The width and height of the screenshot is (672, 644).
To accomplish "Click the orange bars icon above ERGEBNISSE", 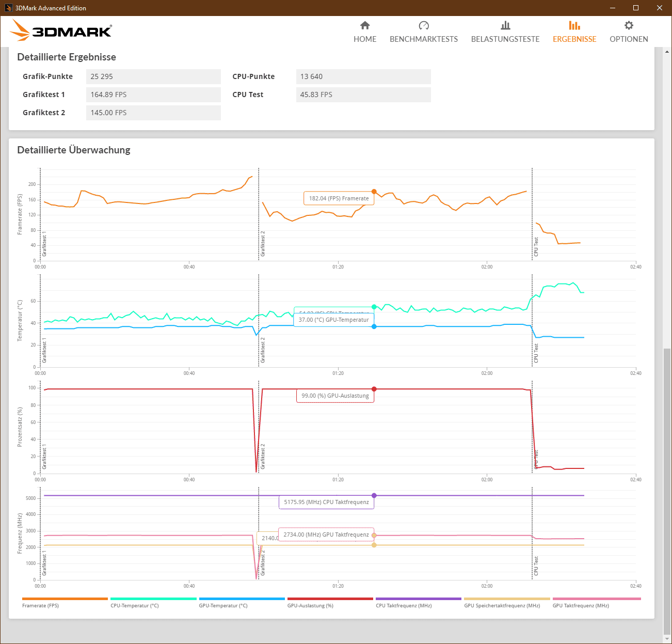I will coord(574,25).
